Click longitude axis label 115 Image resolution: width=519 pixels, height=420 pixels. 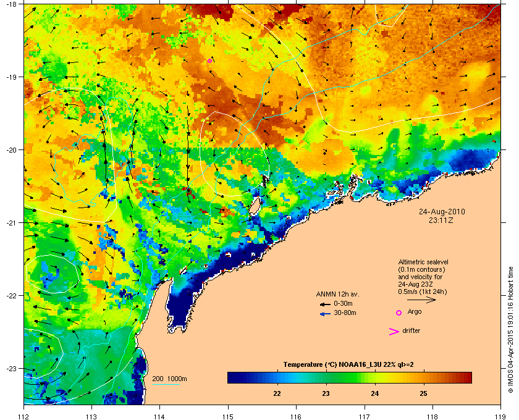coord(228,416)
